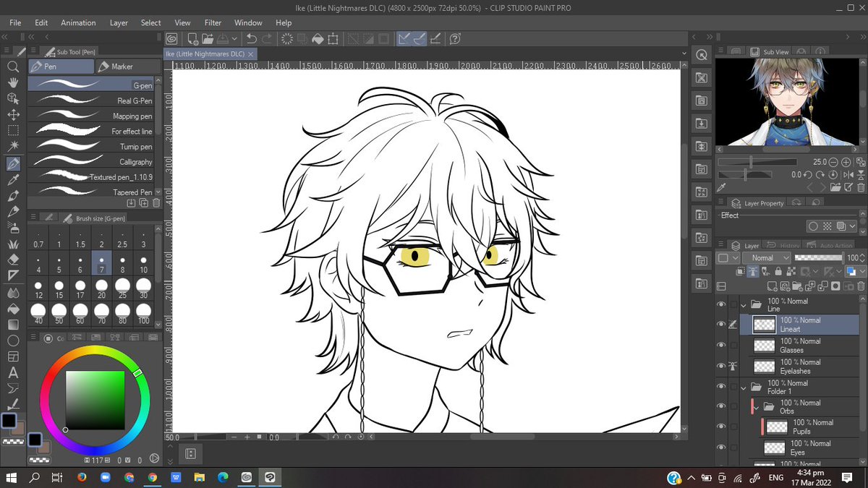Delete the selected sub tool
Viewport: 868px width, 488px height.
[155, 203]
